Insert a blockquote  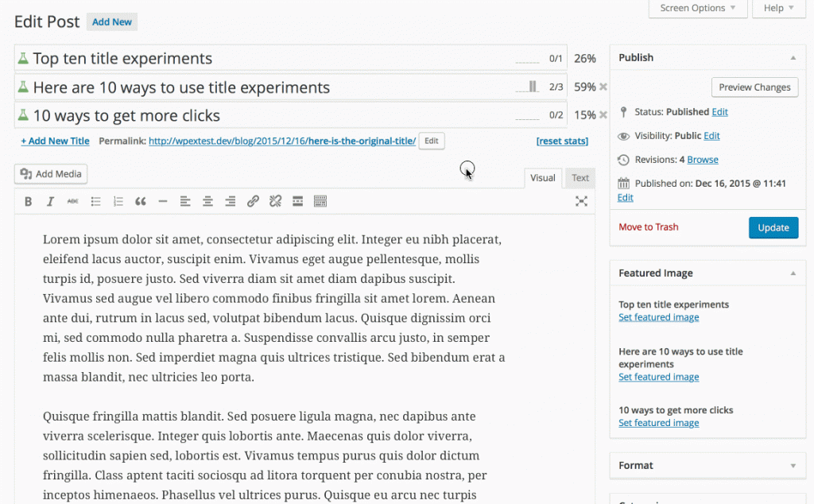point(140,201)
